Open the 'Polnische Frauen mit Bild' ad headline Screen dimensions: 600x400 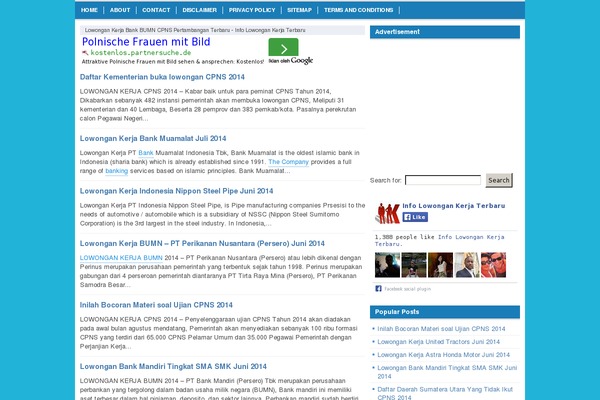(x=146, y=42)
